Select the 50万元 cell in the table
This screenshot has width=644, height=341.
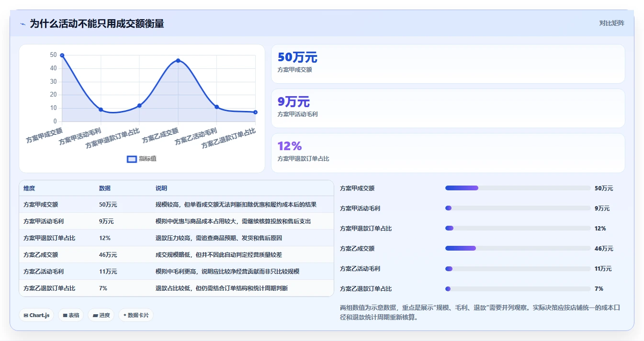(x=108, y=204)
